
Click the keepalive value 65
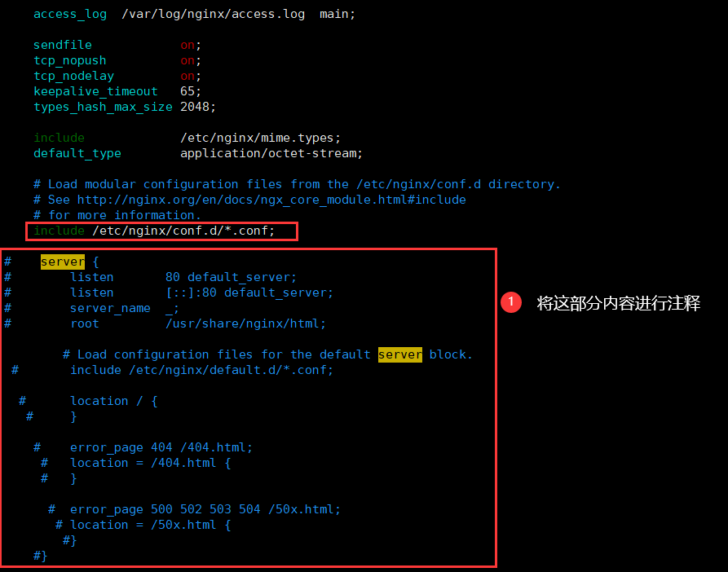click(x=188, y=91)
